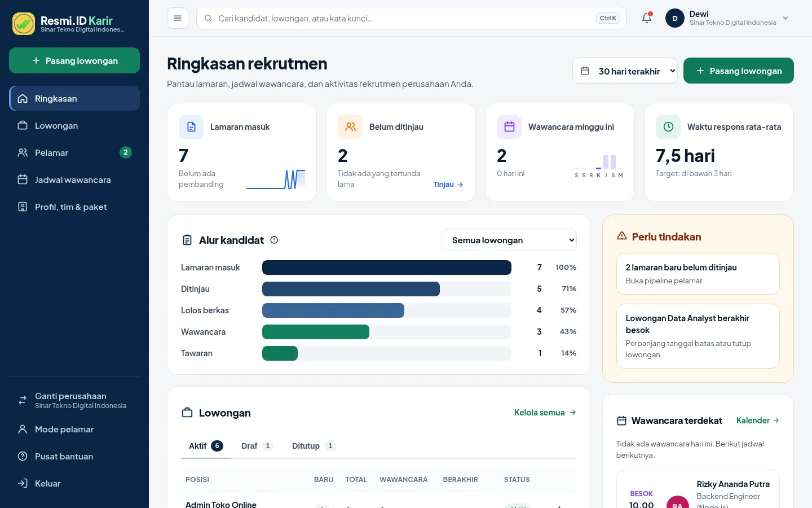Click the Ditinjau funnel bar

coord(351,289)
